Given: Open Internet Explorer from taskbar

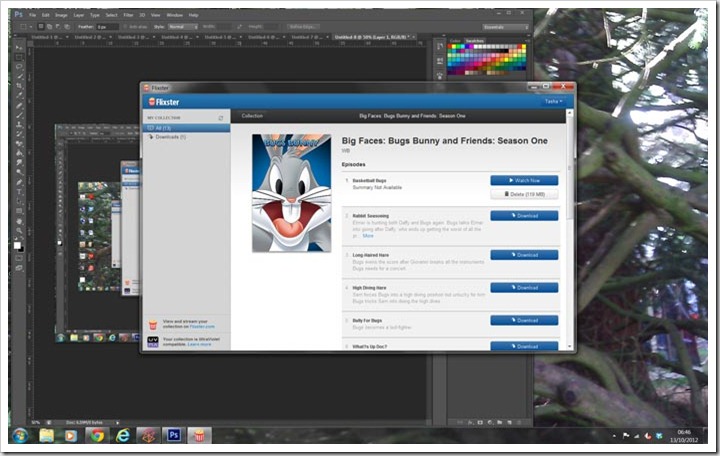Looking at the screenshot, I should point(122,435).
